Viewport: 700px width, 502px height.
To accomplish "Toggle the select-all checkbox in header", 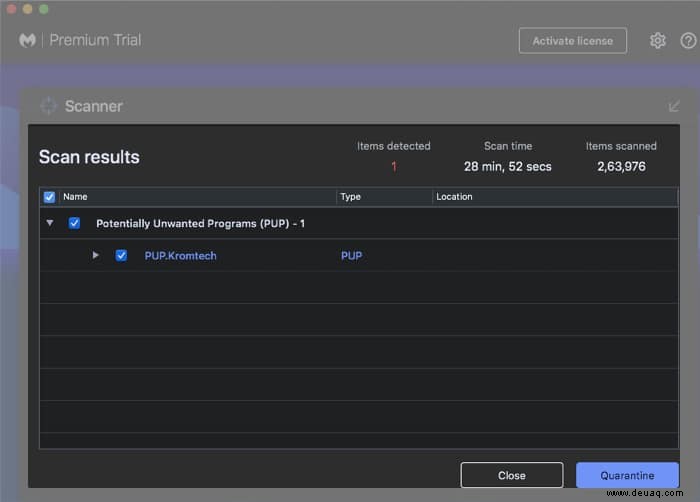I will (x=49, y=197).
